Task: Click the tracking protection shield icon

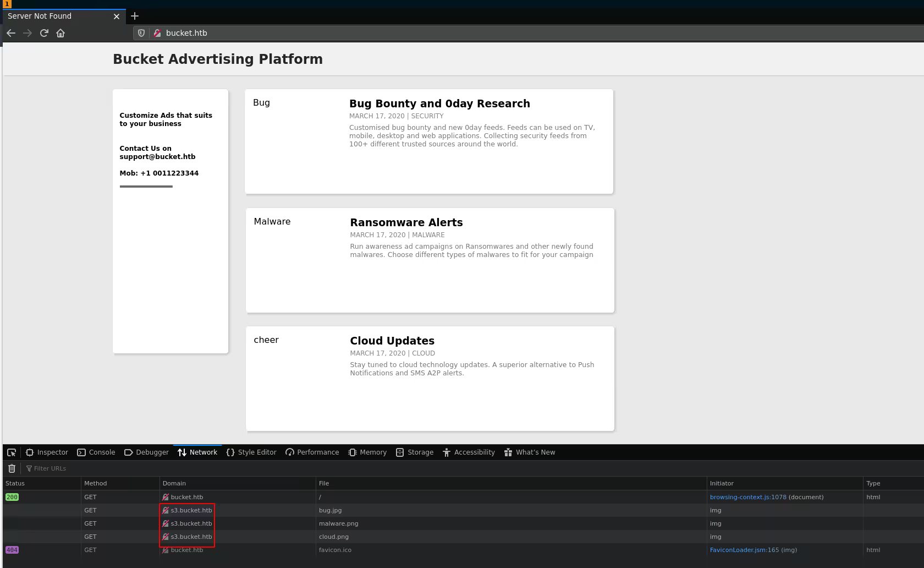Action: pyautogui.click(x=141, y=33)
